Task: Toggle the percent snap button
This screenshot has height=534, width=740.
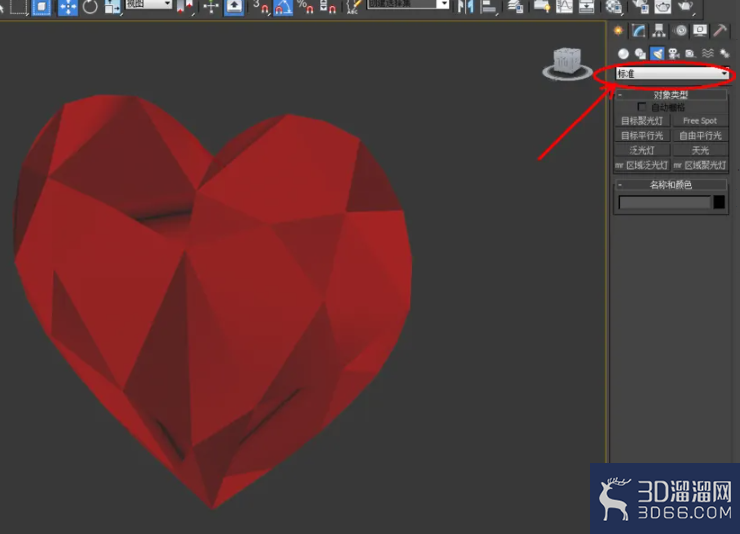Action: tap(305, 7)
